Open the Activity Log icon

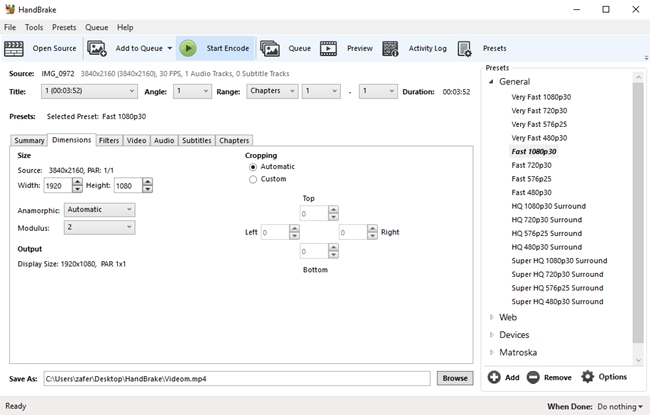click(x=390, y=49)
